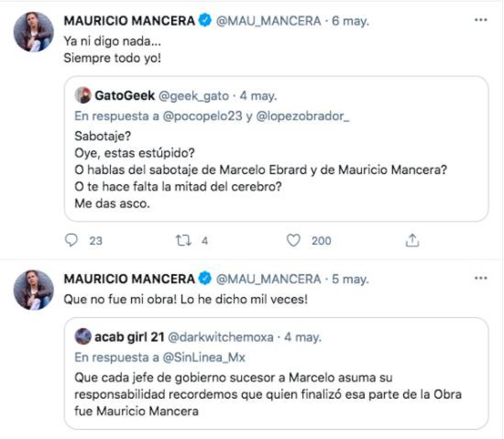
Task: Click verified badge on the first tweet
Action: [205, 20]
